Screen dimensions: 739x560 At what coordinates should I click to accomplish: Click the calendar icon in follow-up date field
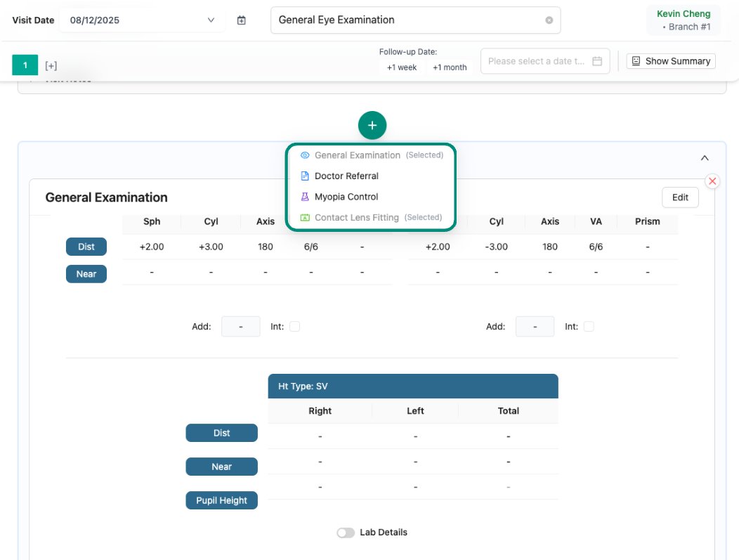point(597,61)
